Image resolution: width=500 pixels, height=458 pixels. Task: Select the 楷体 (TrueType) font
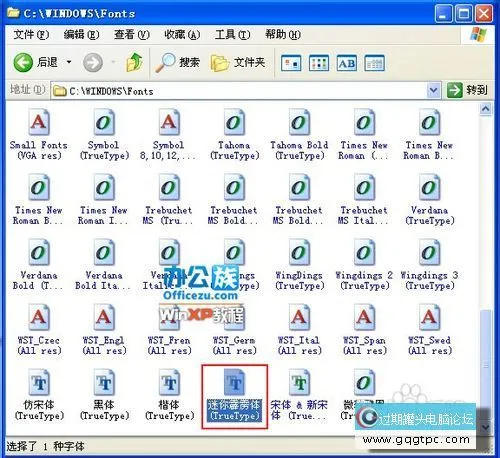point(169,395)
